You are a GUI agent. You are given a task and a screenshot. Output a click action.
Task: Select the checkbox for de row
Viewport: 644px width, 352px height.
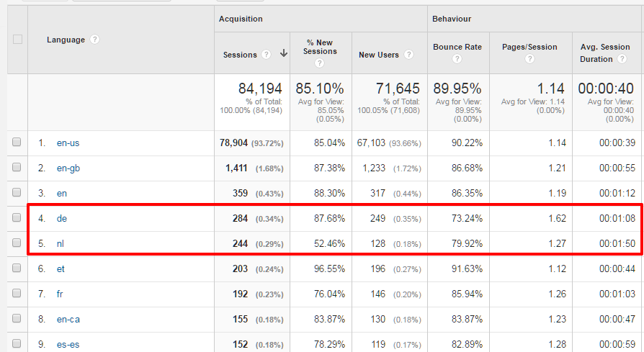[17, 217]
